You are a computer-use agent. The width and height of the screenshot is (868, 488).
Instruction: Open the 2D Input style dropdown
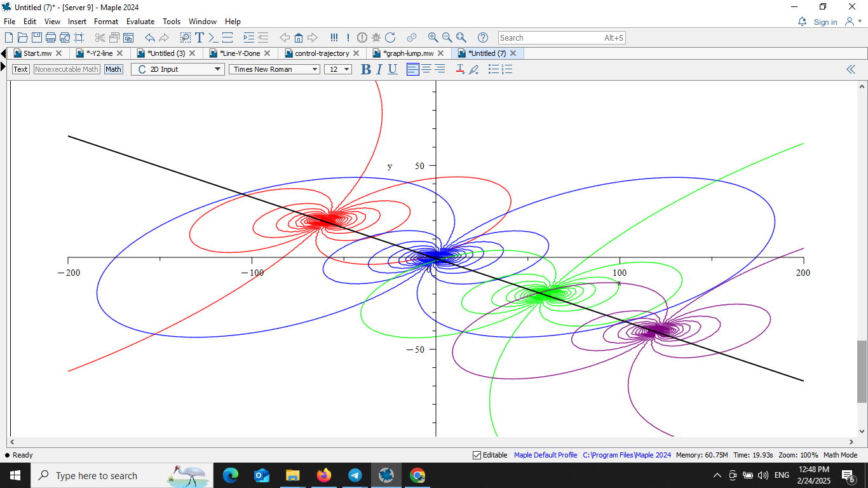click(178, 69)
